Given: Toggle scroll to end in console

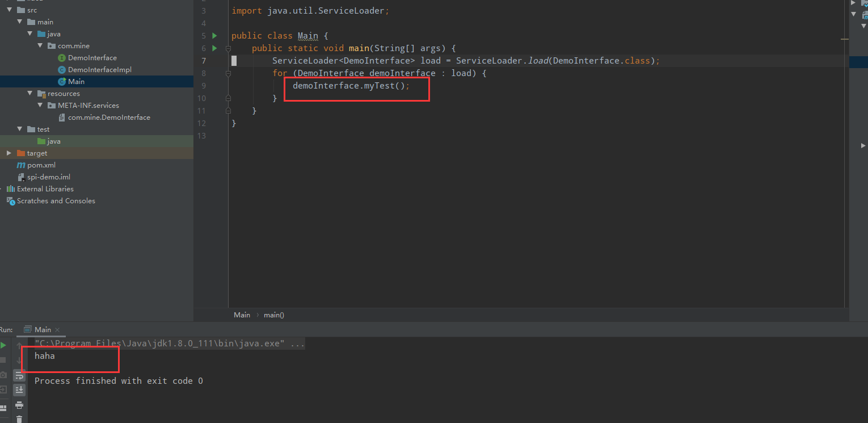Looking at the screenshot, I should click(x=19, y=390).
